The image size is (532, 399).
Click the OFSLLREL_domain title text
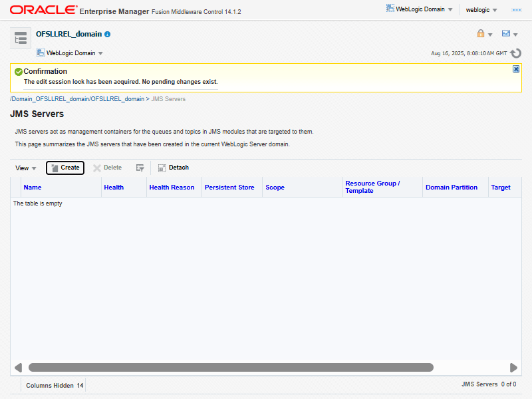(69, 34)
